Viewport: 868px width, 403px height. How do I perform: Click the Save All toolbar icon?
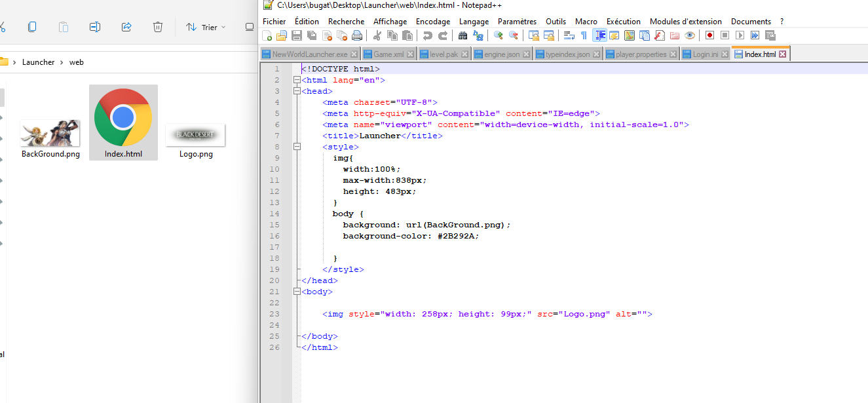click(312, 35)
